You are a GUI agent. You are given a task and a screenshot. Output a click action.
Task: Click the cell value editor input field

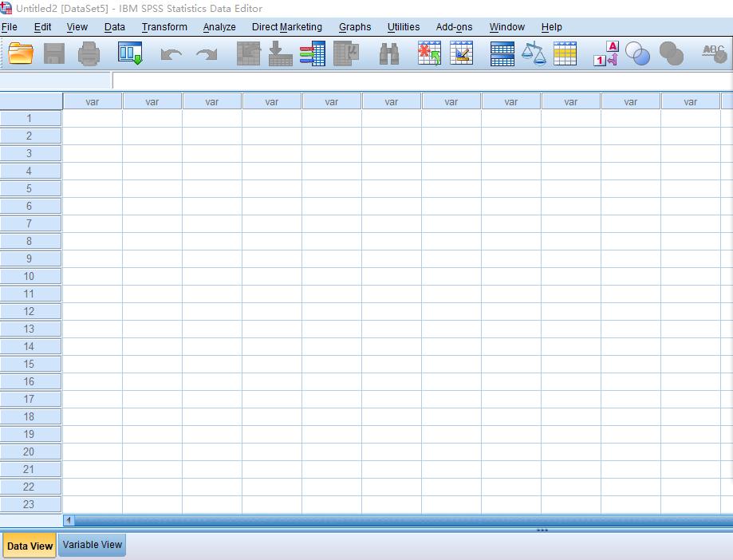tap(421, 81)
